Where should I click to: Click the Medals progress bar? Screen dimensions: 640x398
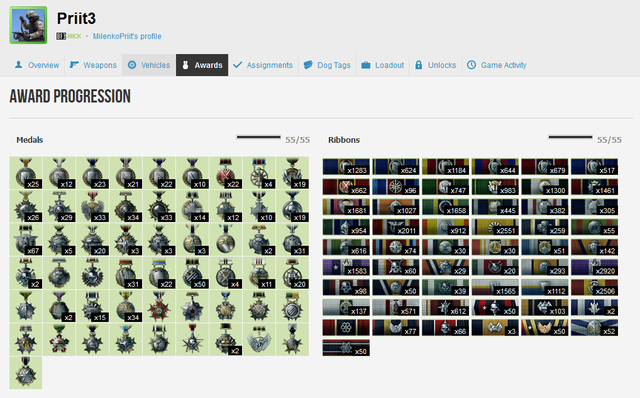[x=259, y=137]
